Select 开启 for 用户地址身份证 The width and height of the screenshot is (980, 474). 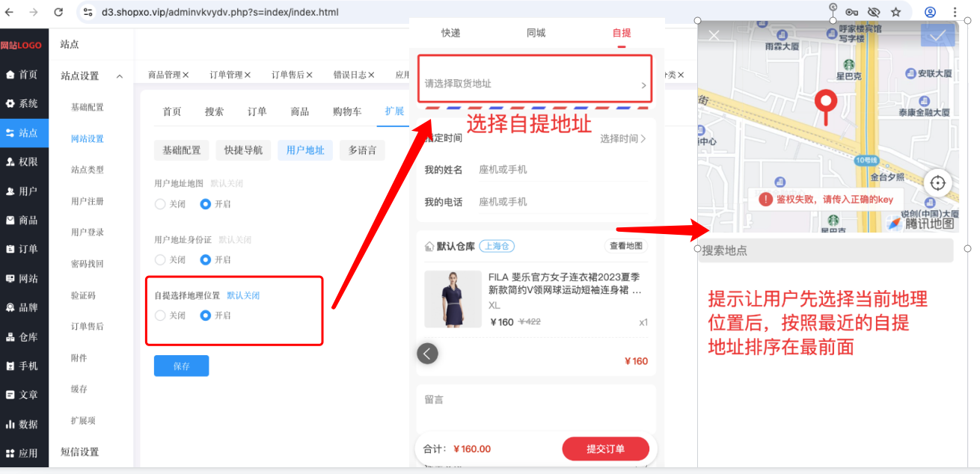tap(205, 260)
